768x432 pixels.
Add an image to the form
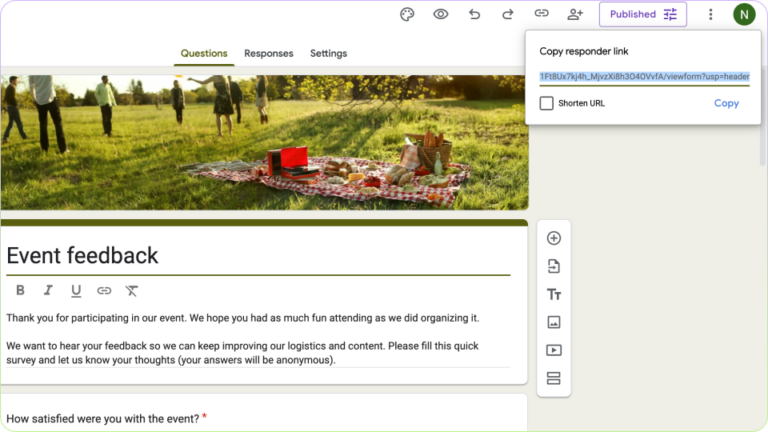tap(553, 322)
